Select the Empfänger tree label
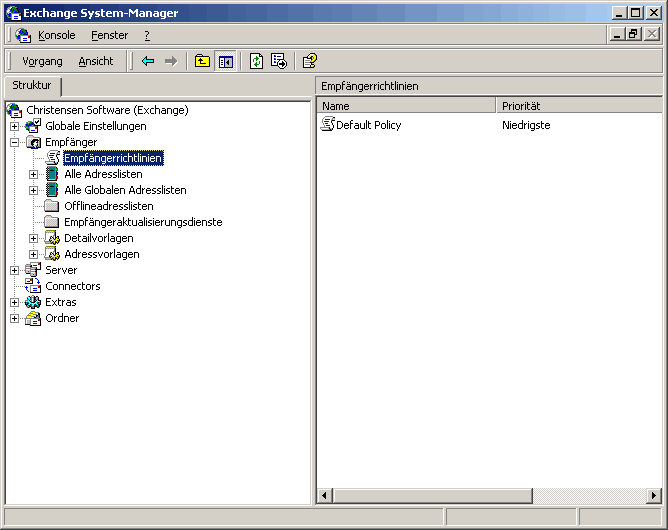The height and width of the screenshot is (530, 668). (71, 142)
